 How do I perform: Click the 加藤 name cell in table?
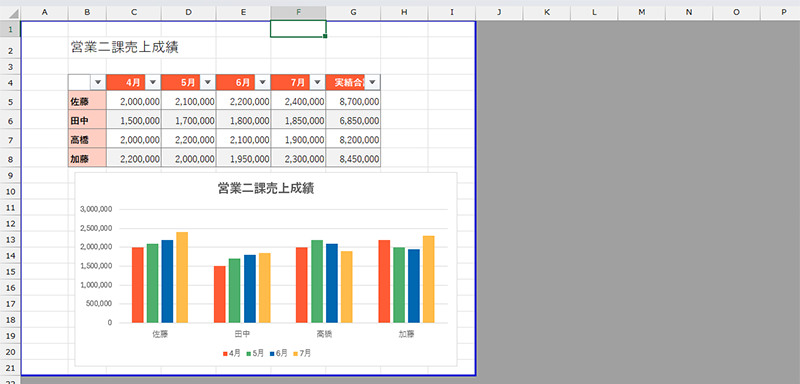[x=87, y=159]
